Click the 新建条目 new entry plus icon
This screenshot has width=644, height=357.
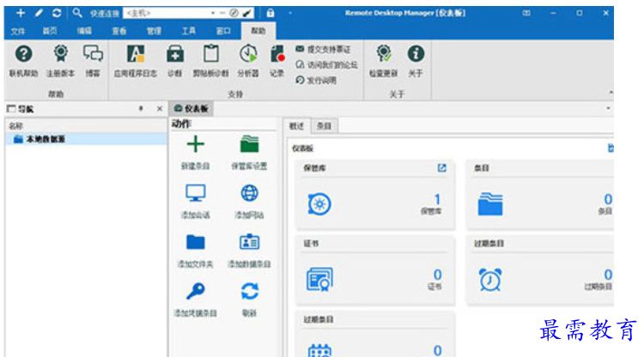196,144
